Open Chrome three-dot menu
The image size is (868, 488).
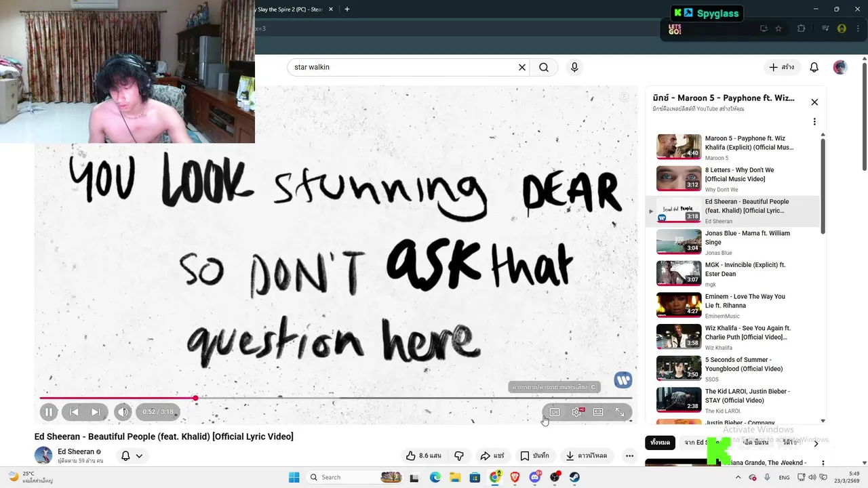click(857, 28)
